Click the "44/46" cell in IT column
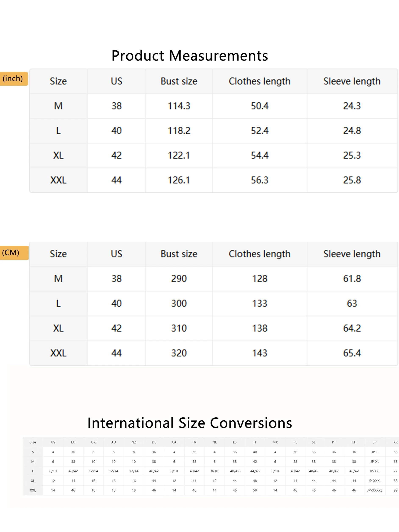The image size is (399, 532). coord(255,471)
